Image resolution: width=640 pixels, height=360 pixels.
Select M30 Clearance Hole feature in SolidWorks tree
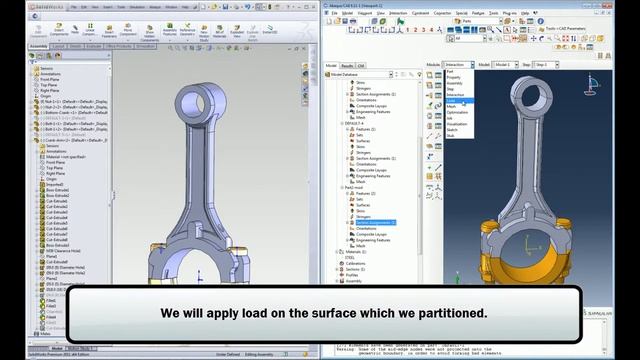63,251
